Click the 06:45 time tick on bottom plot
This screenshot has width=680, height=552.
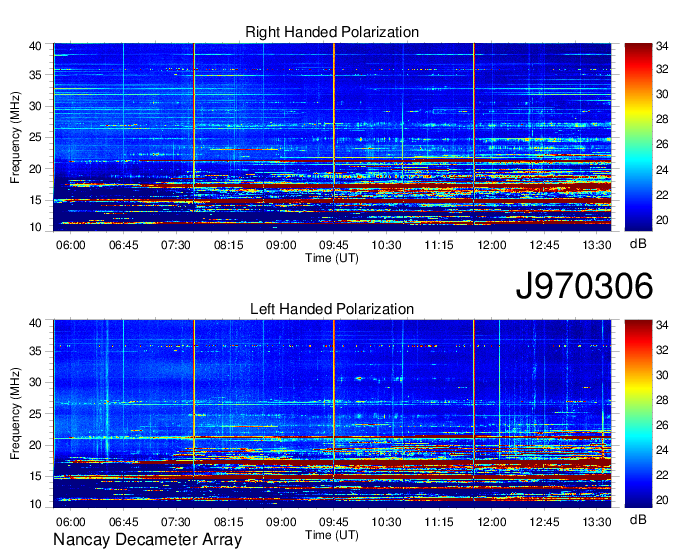tap(124, 522)
